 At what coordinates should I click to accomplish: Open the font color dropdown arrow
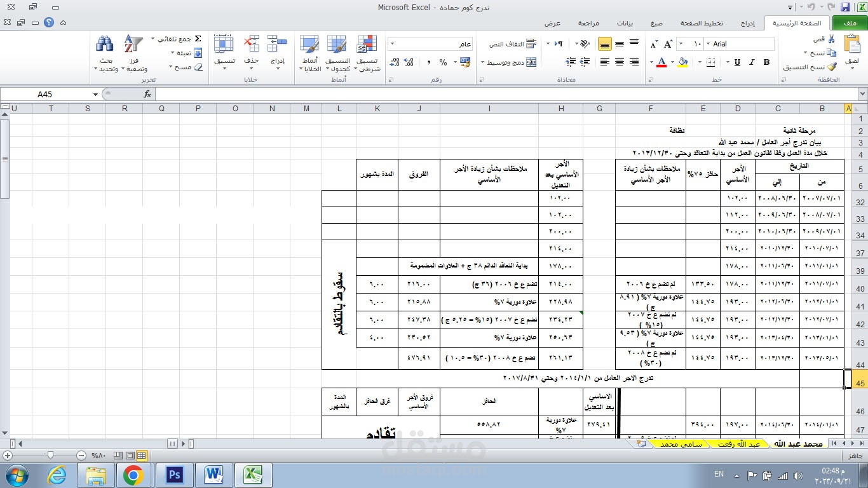[x=653, y=62]
